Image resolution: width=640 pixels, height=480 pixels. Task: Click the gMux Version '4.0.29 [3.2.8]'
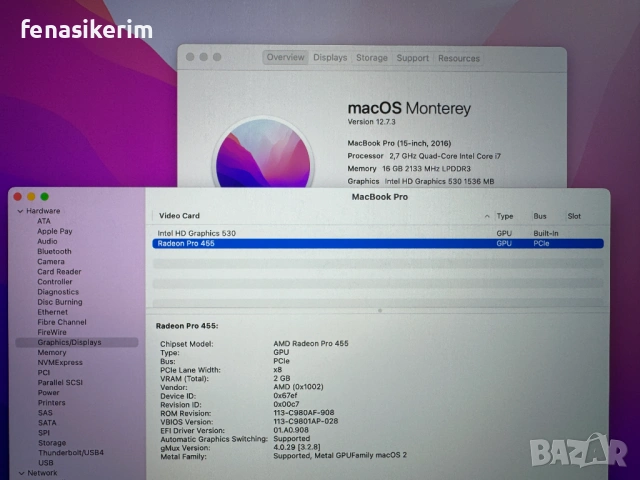(x=297, y=447)
